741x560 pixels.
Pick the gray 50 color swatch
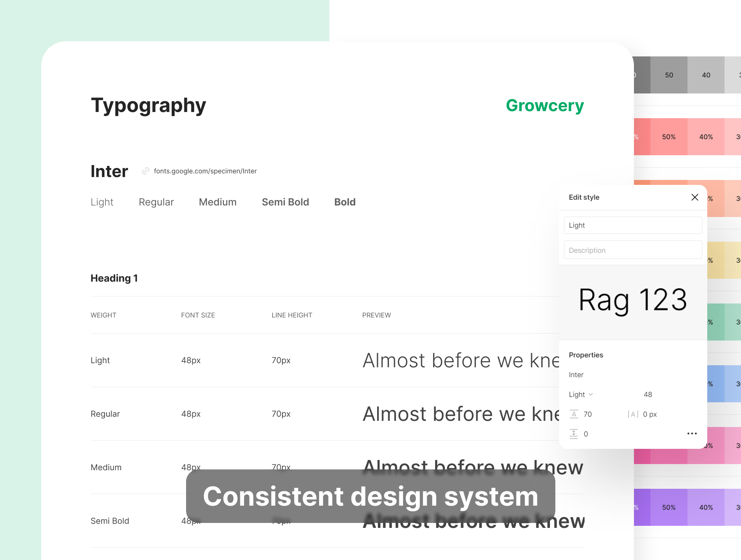click(669, 75)
